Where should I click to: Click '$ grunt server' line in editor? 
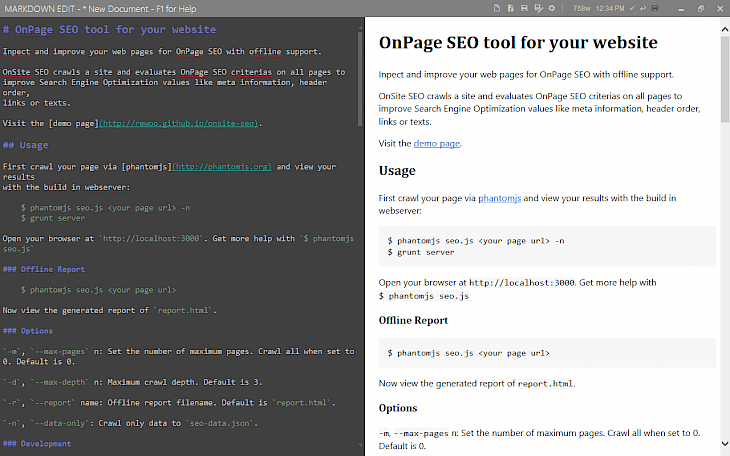click(53, 218)
